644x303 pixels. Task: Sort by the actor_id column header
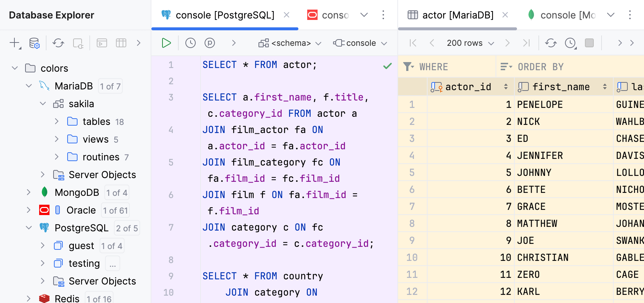click(468, 87)
